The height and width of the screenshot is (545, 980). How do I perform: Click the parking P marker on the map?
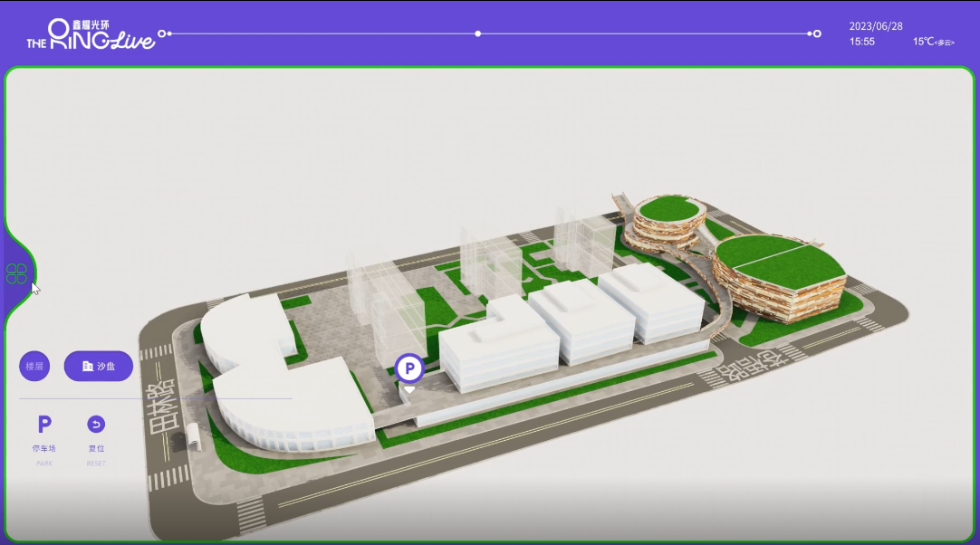[x=409, y=368]
